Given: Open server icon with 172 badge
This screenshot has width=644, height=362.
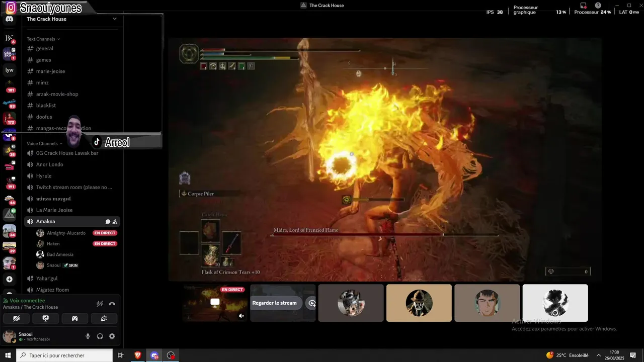Looking at the screenshot, I should (x=9, y=118).
